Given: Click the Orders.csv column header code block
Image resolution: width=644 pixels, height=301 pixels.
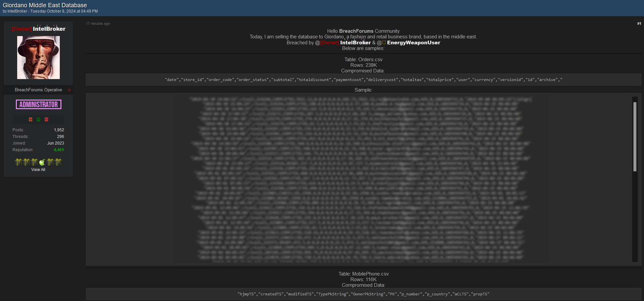Looking at the screenshot, I should (x=363, y=80).
